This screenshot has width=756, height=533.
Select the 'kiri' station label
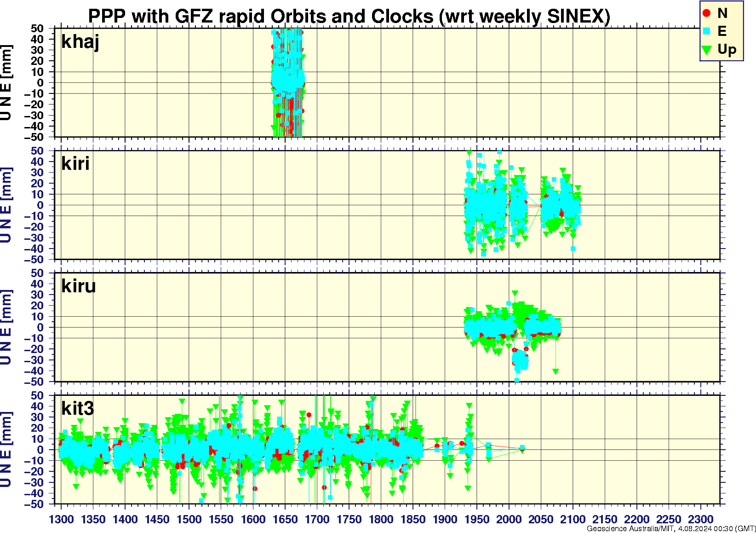(75, 163)
